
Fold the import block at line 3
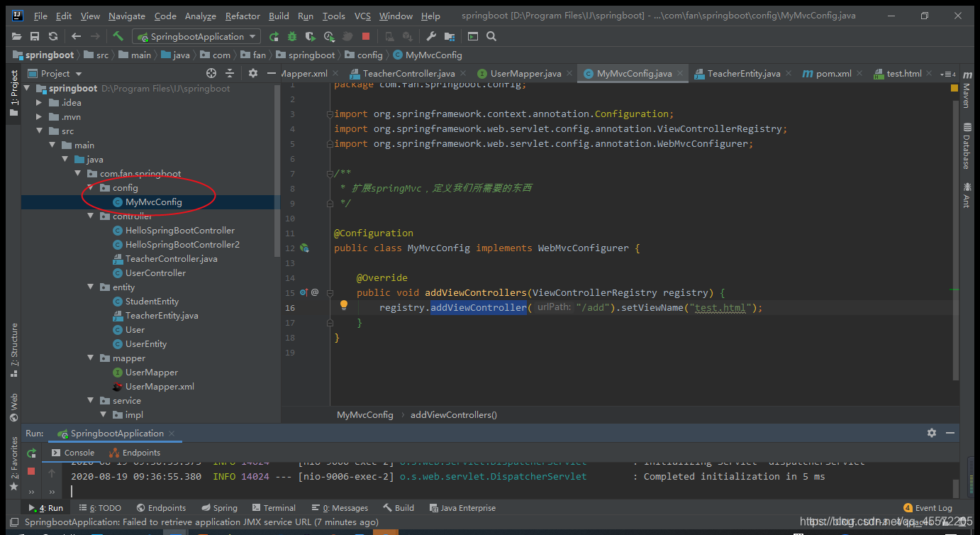point(329,114)
